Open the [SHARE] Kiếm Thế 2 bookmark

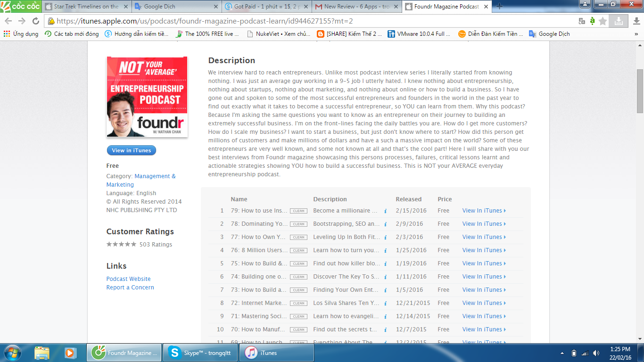(349, 34)
